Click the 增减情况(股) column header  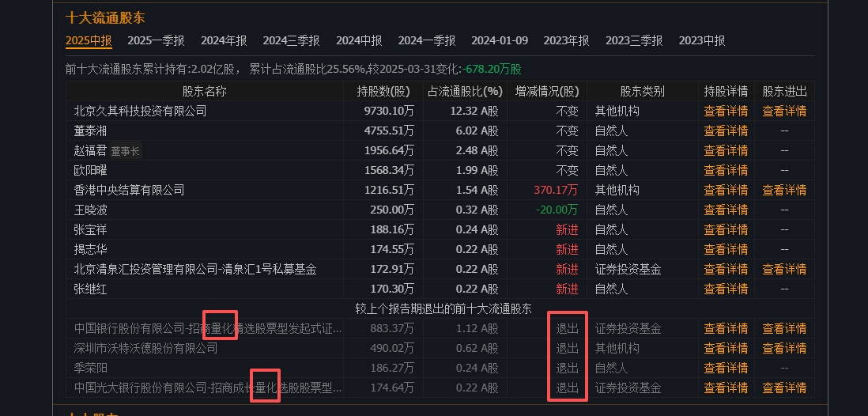tap(547, 92)
